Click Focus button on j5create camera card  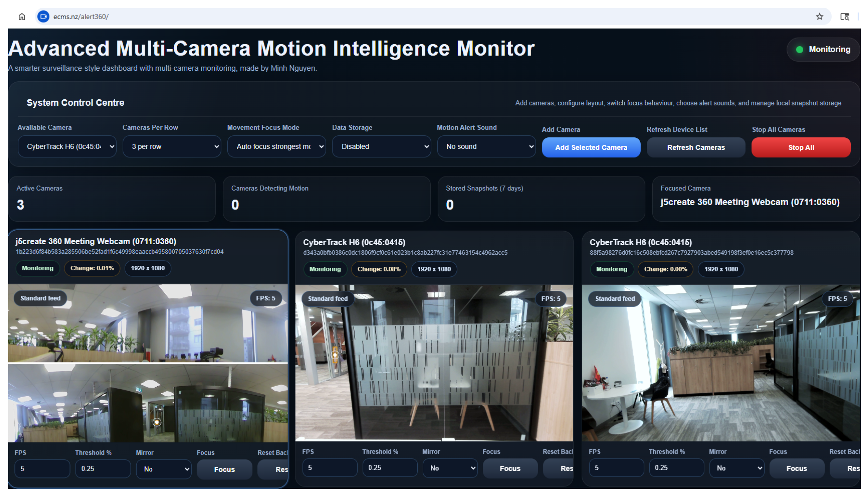pyautogui.click(x=224, y=469)
